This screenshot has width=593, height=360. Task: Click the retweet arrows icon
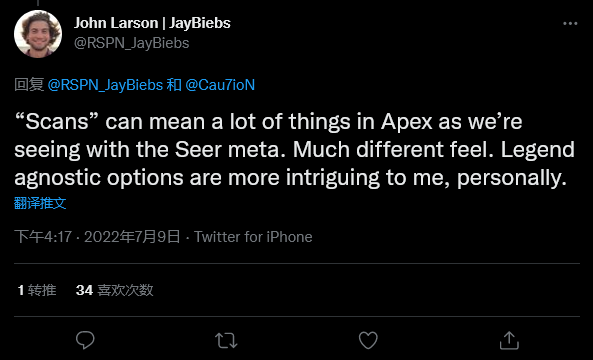tap(226, 340)
